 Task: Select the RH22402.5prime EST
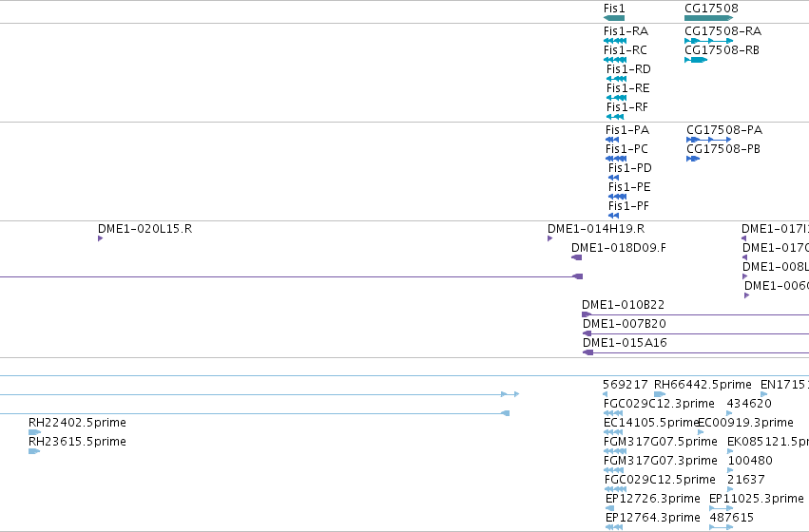(77, 423)
